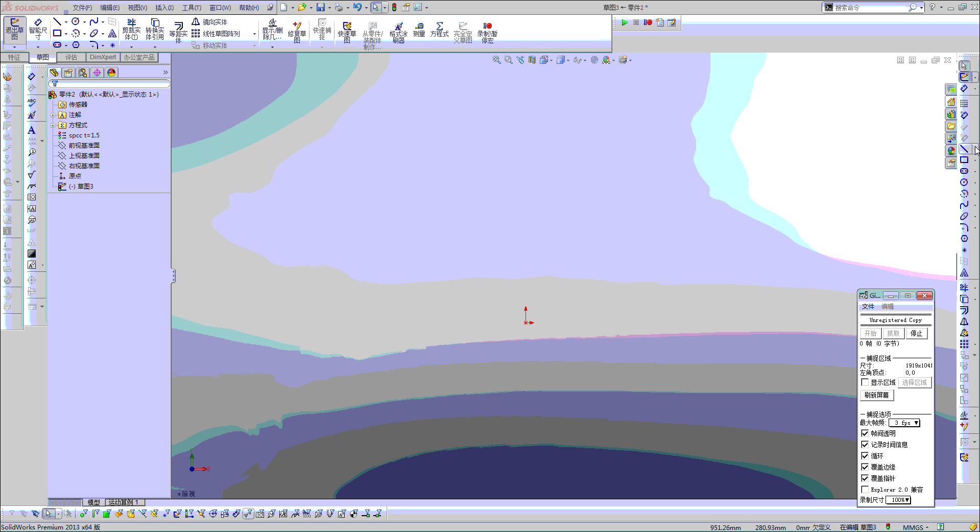Choose the Line tool in the ribbon
This screenshot has width=980, height=532.
click(57, 21)
